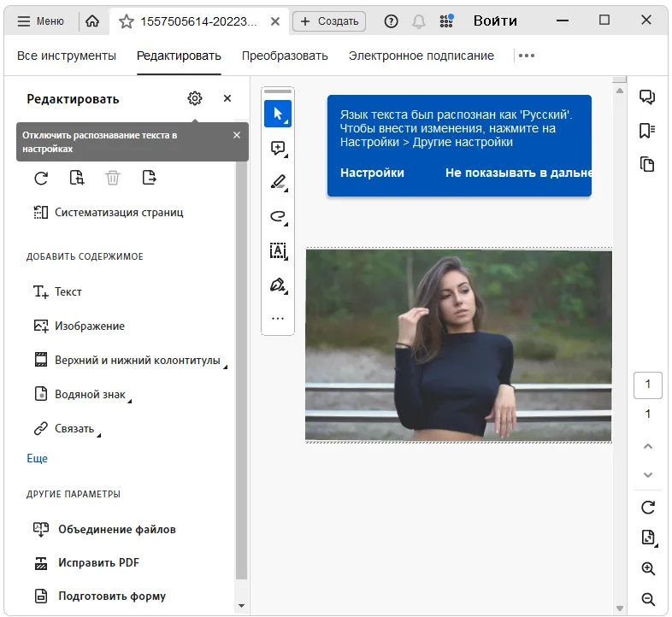Open edit panel settings gear
The width and height of the screenshot is (672, 617).
[x=195, y=98]
